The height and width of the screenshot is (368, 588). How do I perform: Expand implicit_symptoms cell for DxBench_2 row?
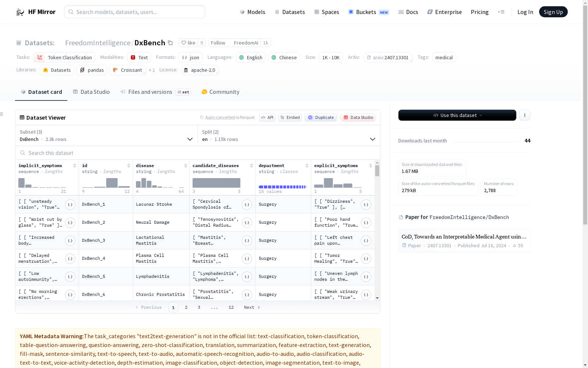click(x=70, y=223)
